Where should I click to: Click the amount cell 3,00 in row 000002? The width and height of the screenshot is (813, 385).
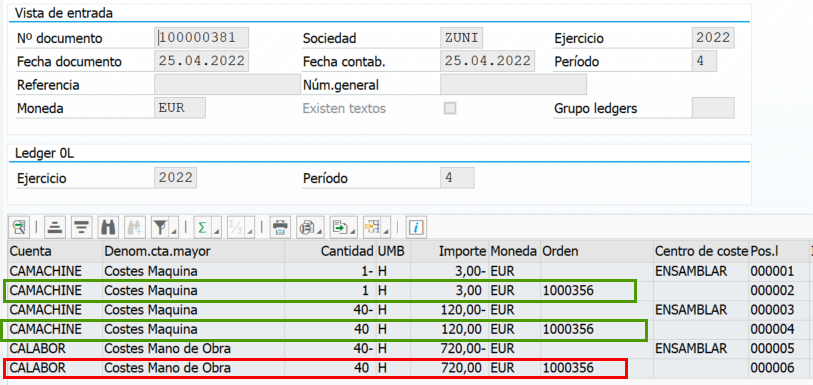(449, 291)
